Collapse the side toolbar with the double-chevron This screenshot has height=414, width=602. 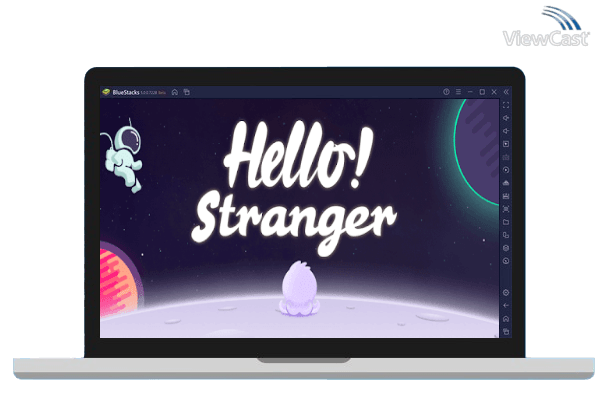click(506, 92)
